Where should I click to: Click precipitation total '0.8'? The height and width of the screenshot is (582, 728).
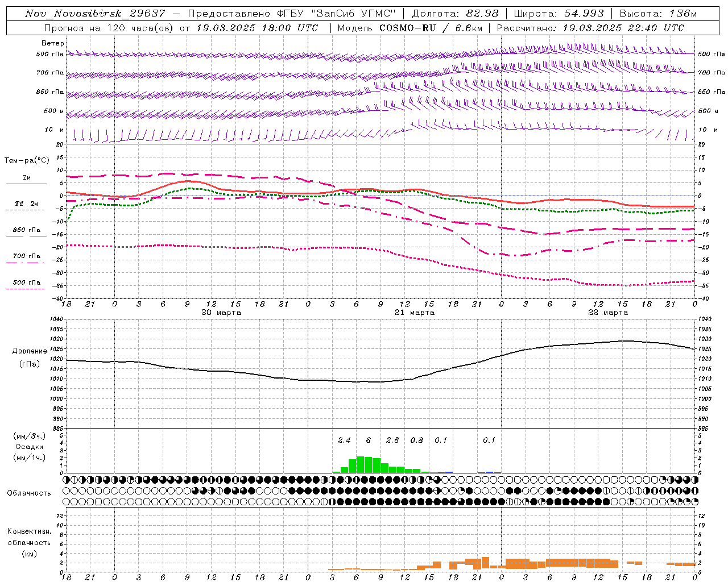pyautogui.click(x=417, y=440)
